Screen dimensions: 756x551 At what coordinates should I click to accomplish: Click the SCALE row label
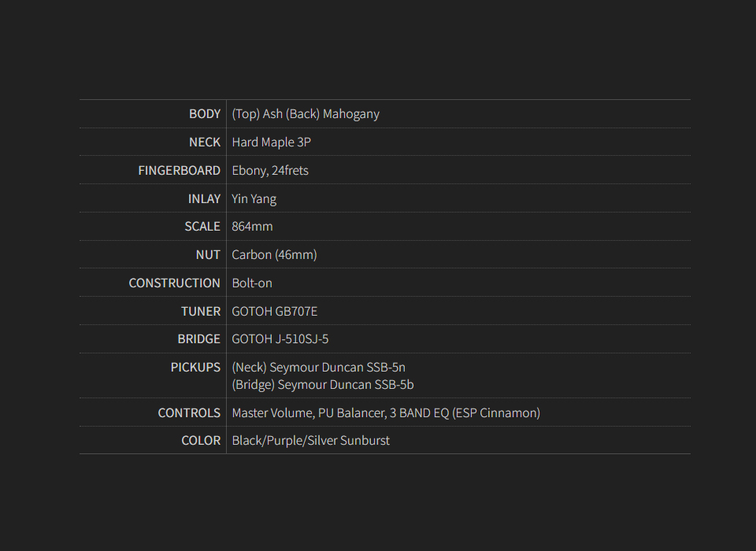click(x=202, y=227)
